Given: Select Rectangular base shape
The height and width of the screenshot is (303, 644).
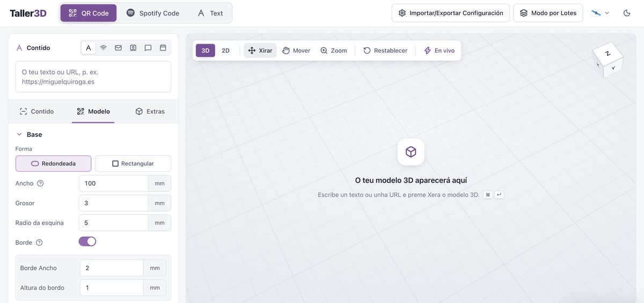Looking at the screenshot, I should click(x=133, y=163).
